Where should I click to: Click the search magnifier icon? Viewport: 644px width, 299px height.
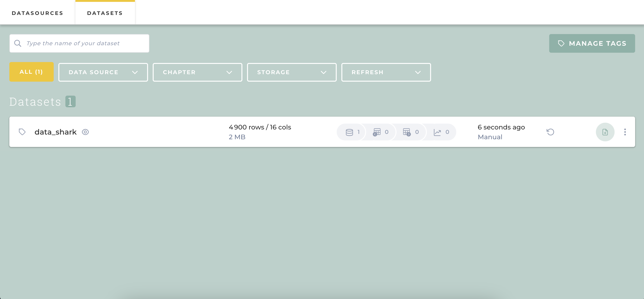18,43
